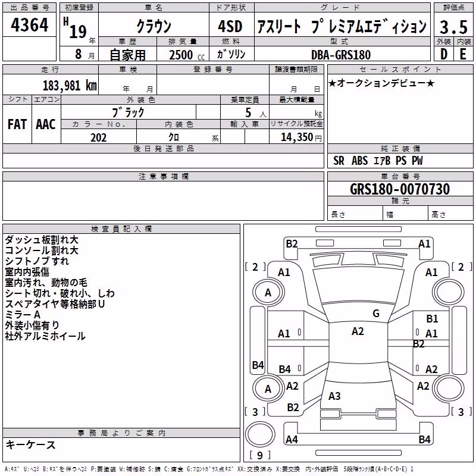Click the registration month 8 月
This screenshot has height=476, width=476.
coord(84,54)
